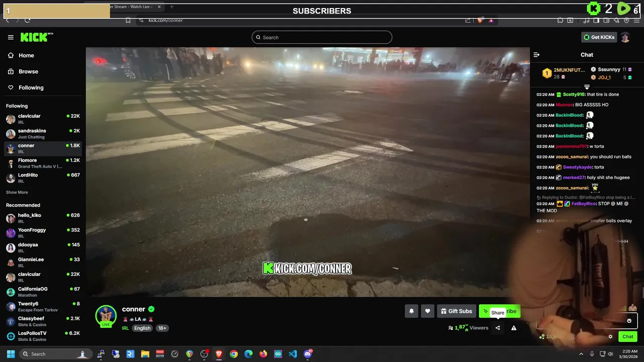The width and height of the screenshot is (644, 362).
Task: Click the live stream video player
Action: click(307, 172)
